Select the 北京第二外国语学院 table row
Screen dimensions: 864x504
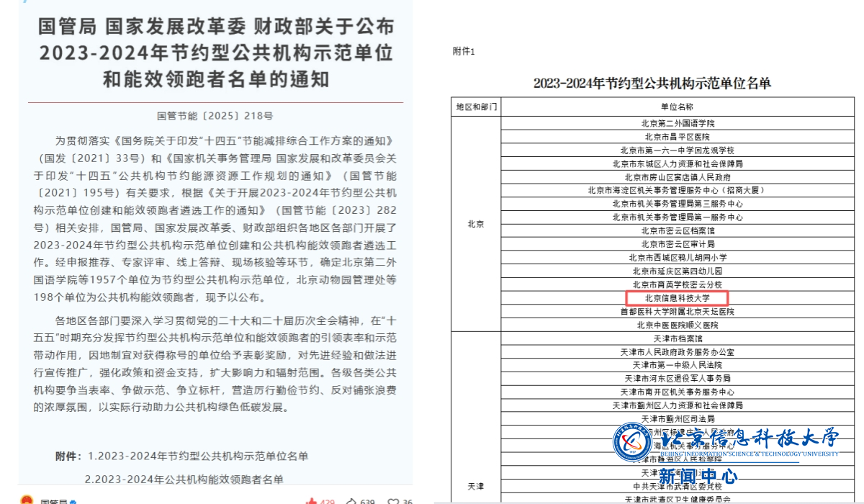(677, 124)
